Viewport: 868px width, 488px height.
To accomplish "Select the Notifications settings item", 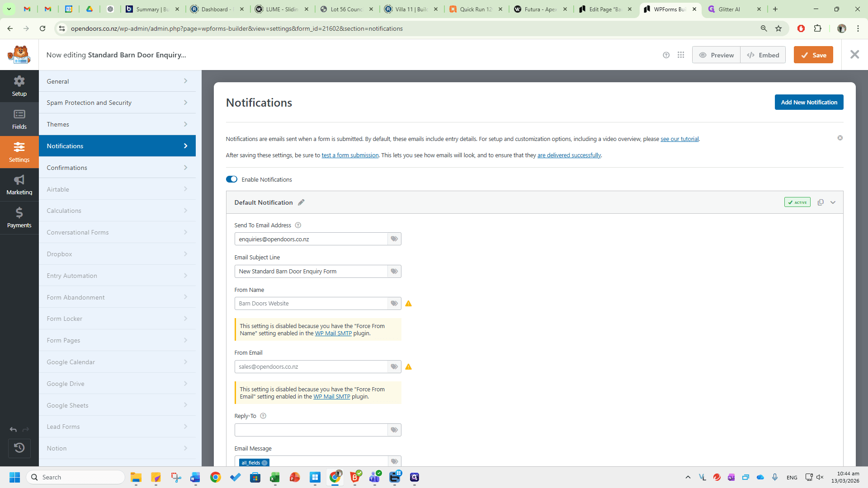I will [x=117, y=146].
